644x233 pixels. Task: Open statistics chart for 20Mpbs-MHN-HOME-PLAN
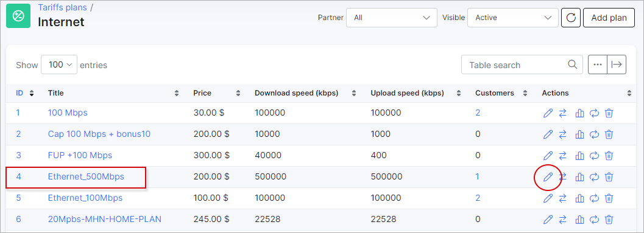point(579,220)
